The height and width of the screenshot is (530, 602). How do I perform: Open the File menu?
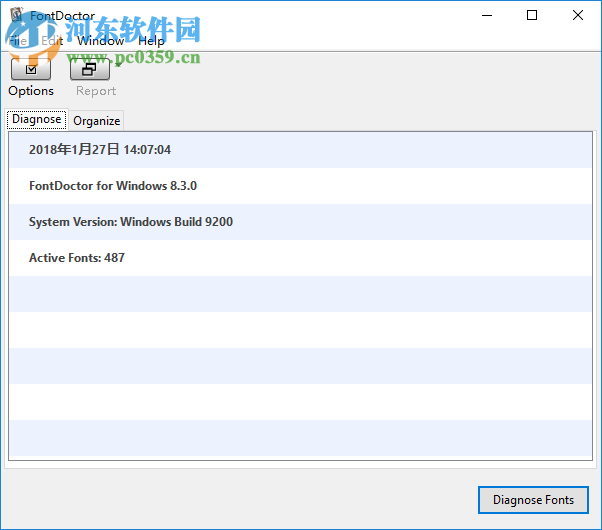point(18,41)
